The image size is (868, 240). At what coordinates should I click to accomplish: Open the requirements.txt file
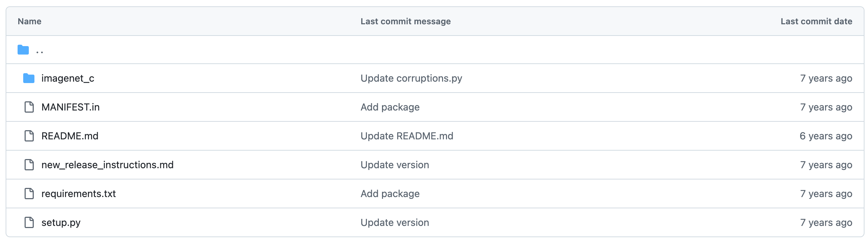pos(79,194)
